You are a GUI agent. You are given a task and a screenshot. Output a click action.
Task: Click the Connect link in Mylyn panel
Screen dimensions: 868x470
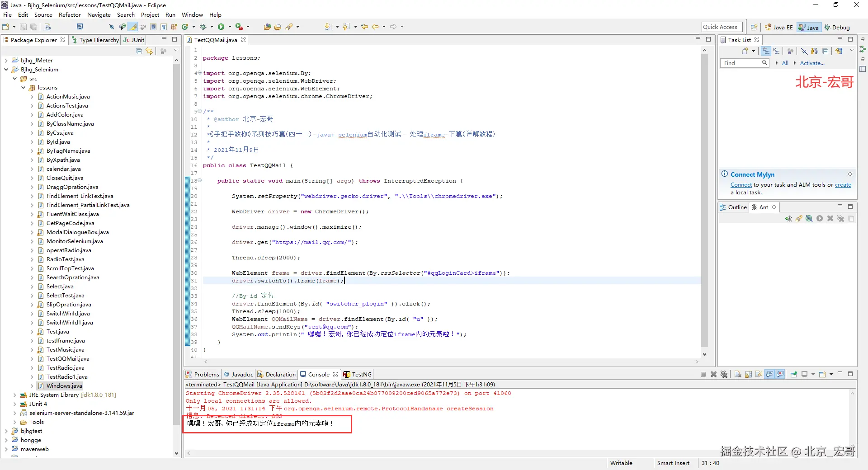pos(741,185)
